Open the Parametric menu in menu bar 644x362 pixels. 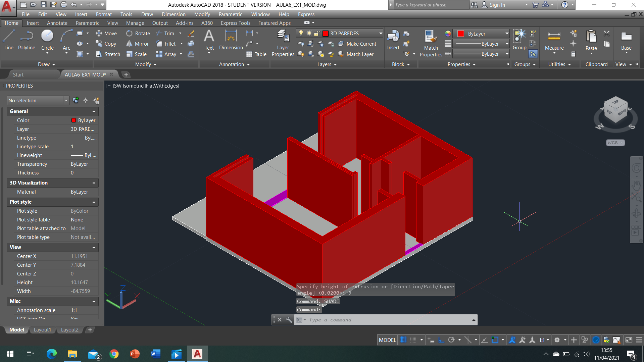coord(230,14)
